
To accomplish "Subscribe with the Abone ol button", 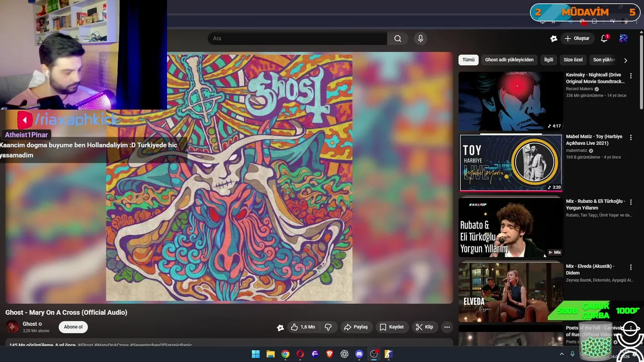I will click(73, 327).
